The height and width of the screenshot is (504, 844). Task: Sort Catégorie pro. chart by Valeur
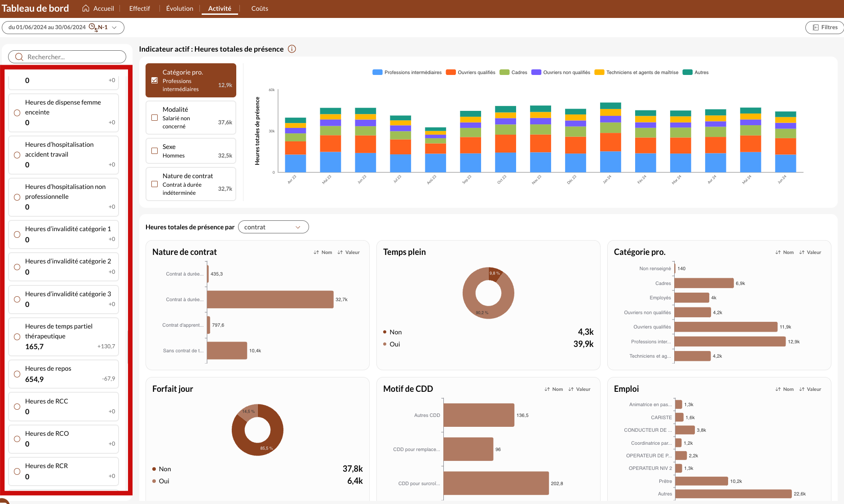click(810, 252)
